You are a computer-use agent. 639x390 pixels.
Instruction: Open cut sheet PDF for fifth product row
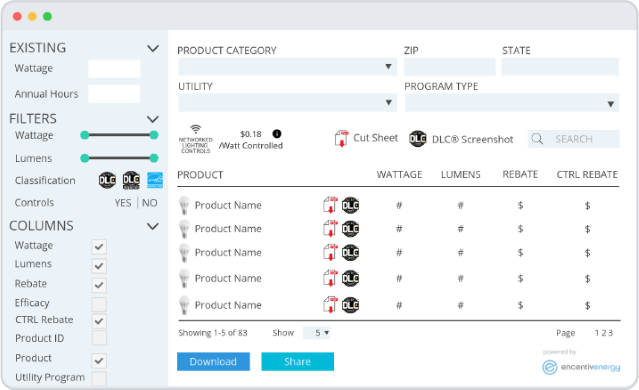click(x=331, y=305)
